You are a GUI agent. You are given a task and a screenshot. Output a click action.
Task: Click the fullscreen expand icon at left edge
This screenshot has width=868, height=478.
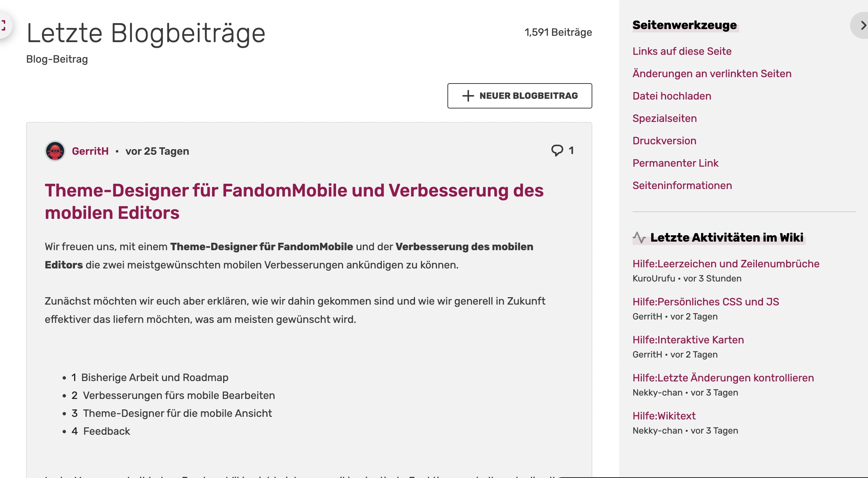3,25
